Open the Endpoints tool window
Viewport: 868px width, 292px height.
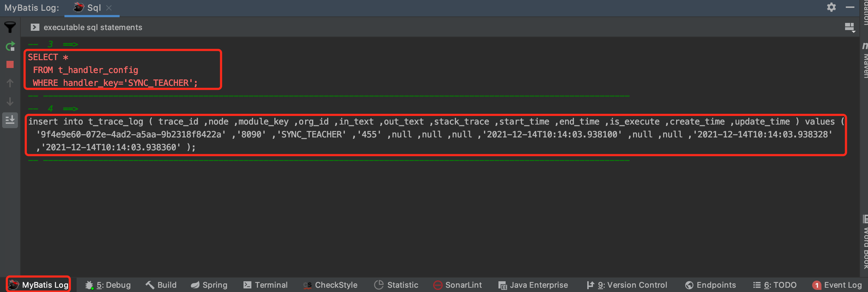[x=710, y=285]
